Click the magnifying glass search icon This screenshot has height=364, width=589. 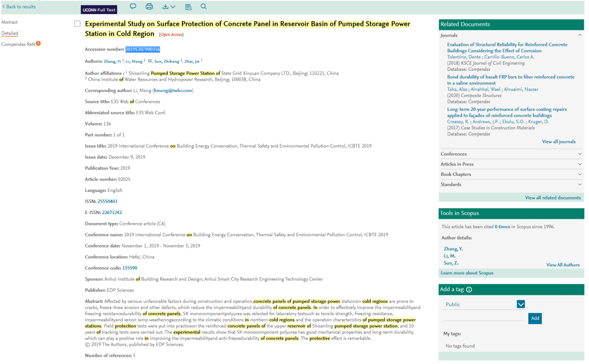204,7
